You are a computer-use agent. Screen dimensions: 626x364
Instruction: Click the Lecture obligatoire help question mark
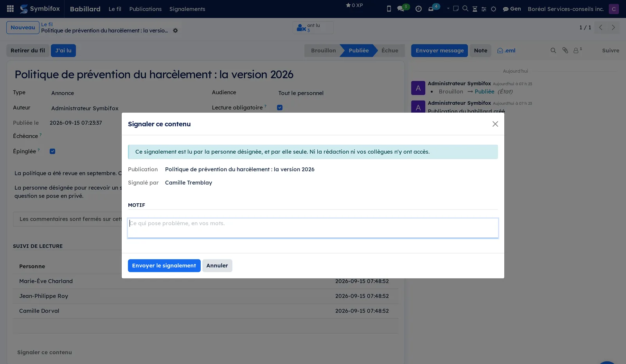(x=265, y=106)
